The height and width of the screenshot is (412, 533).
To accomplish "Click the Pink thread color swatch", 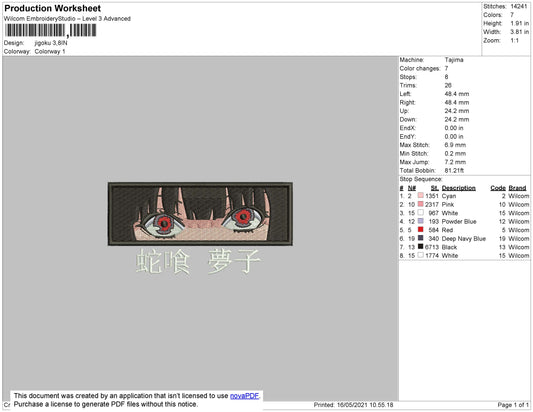I will click(420, 204).
